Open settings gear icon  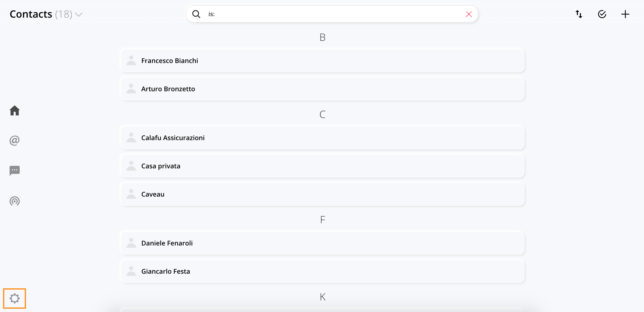[x=15, y=298]
